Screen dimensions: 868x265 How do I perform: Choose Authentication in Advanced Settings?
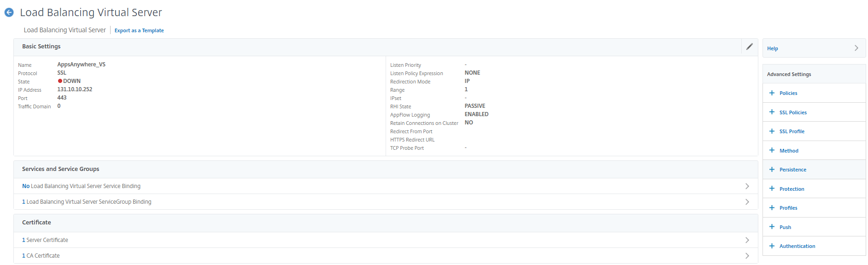pos(797,246)
